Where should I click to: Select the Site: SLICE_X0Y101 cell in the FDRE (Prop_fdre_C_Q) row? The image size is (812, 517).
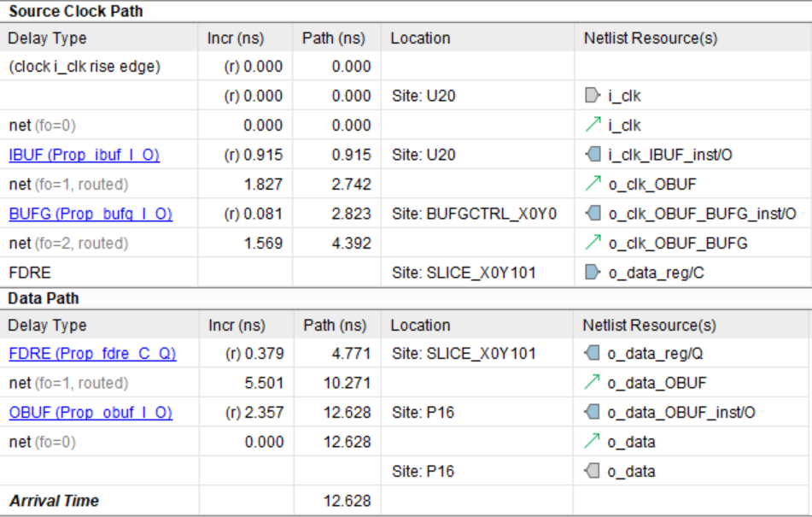(464, 354)
